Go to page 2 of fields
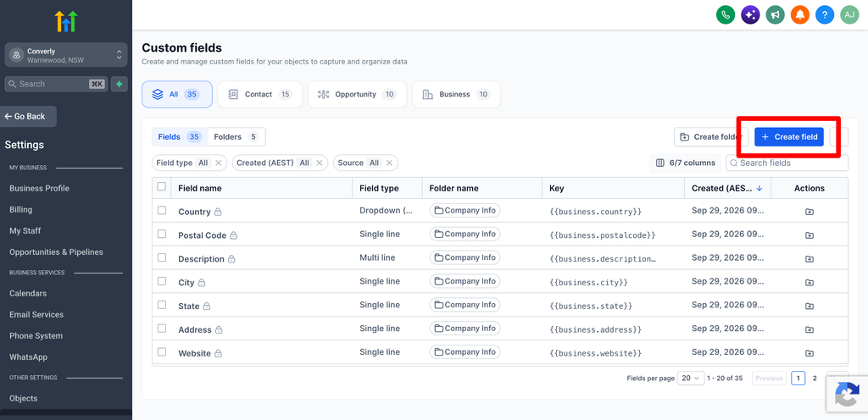This screenshot has width=868, height=420. [815, 379]
